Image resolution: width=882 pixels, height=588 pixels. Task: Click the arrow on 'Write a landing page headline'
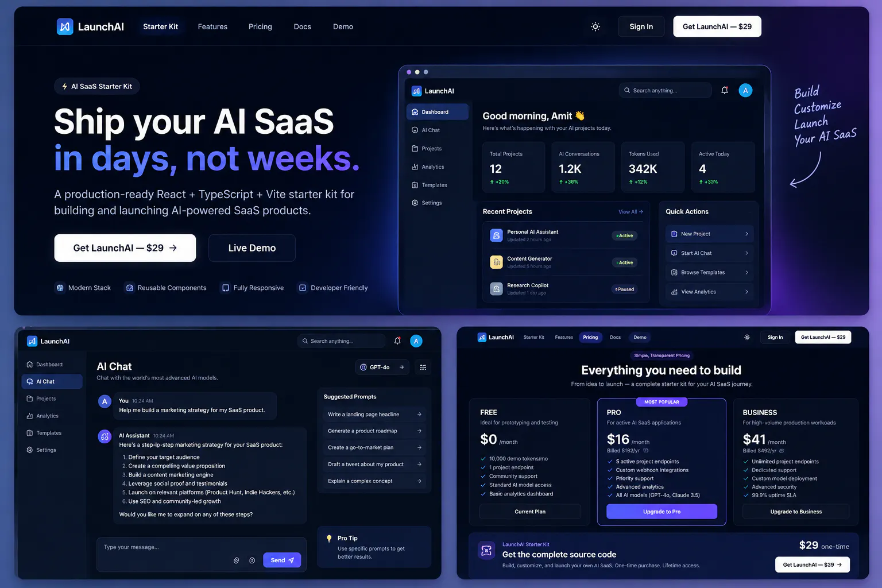(419, 415)
